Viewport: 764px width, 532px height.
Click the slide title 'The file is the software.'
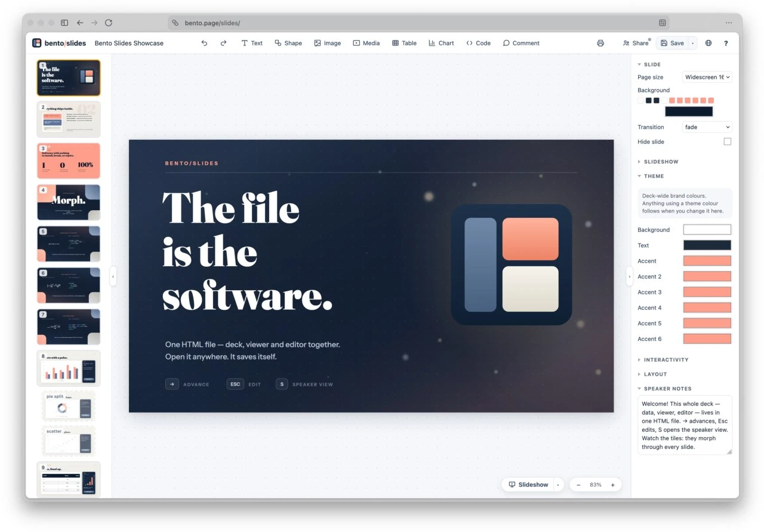click(247, 251)
